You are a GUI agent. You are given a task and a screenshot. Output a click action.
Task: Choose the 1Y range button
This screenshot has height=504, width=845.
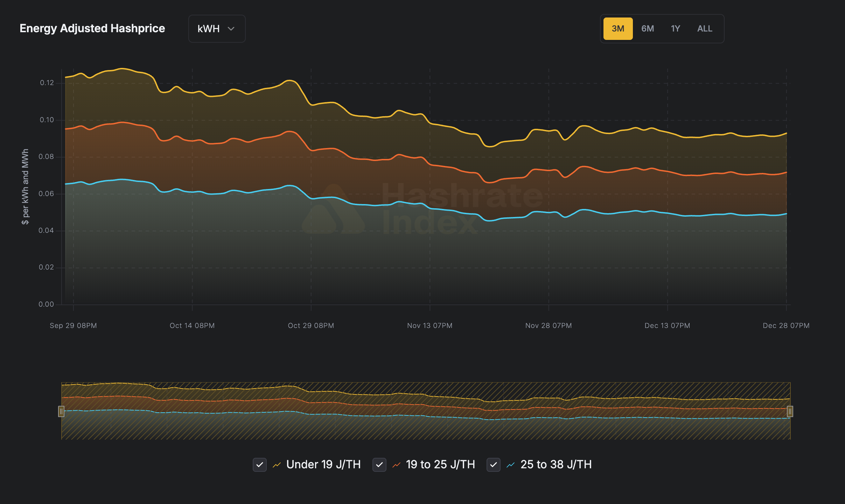point(676,29)
